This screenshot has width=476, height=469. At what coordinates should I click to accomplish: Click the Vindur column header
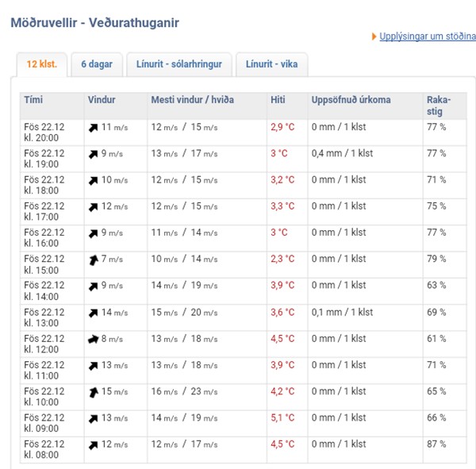[x=102, y=100]
